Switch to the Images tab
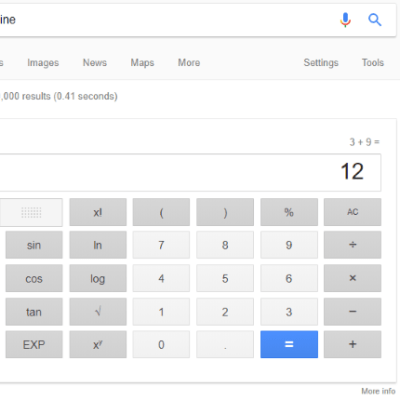The image size is (400, 400). (x=43, y=63)
